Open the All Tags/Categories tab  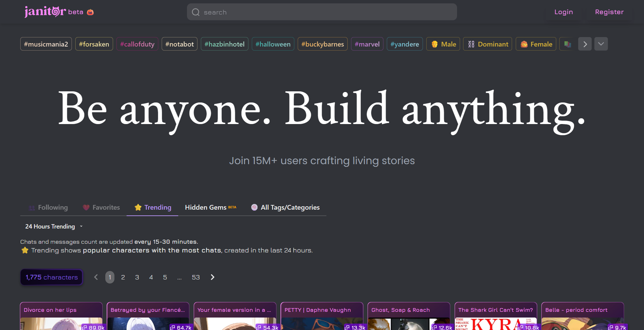(x=285, y=207)
